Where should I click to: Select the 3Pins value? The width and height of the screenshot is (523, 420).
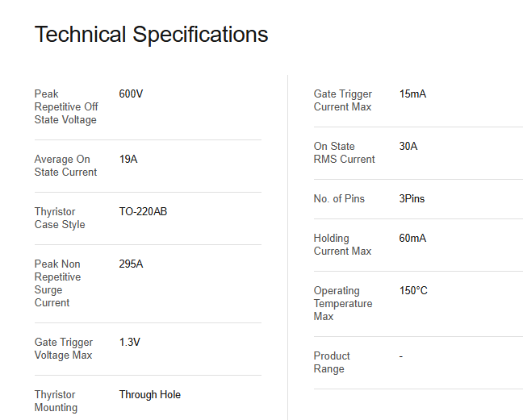[x=412, y=198]
